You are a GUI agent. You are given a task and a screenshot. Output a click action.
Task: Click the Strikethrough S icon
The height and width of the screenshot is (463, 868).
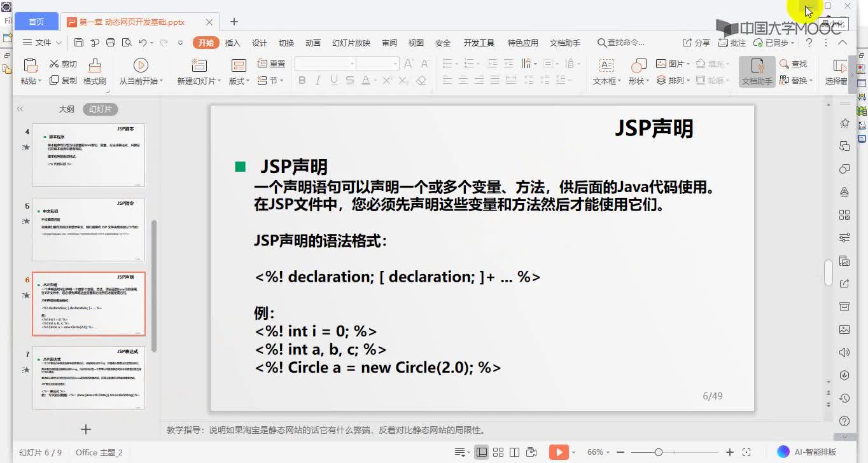click(350, 81)
